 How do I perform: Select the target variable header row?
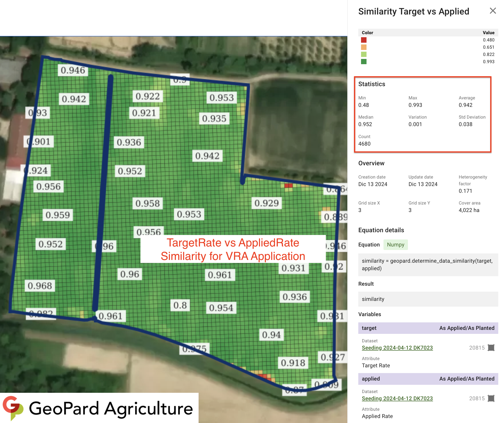pyautogui.click(x=428, y=328)
